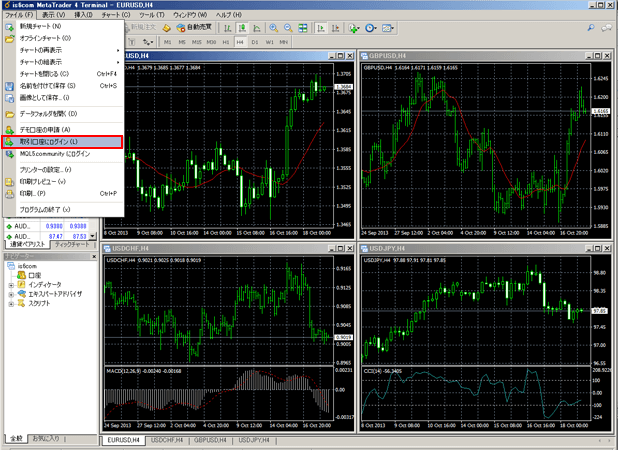Click the search magnifier icon
Image resolution: width=618 pixels, height=450 pixels.
(x=591, y=28)
